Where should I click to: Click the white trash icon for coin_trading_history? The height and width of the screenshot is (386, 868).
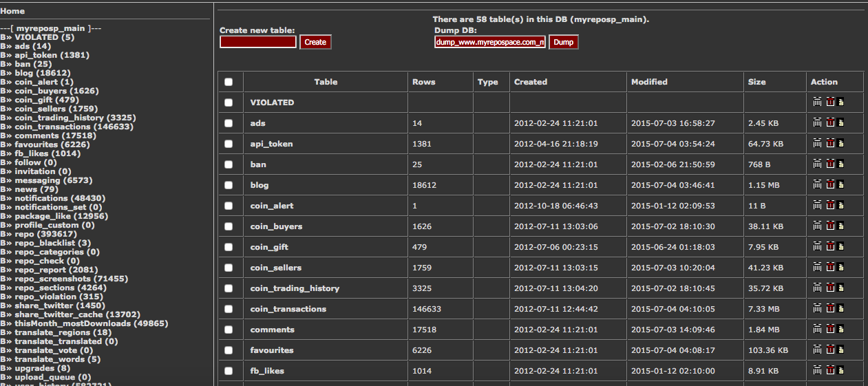click(x=817, y=288)
